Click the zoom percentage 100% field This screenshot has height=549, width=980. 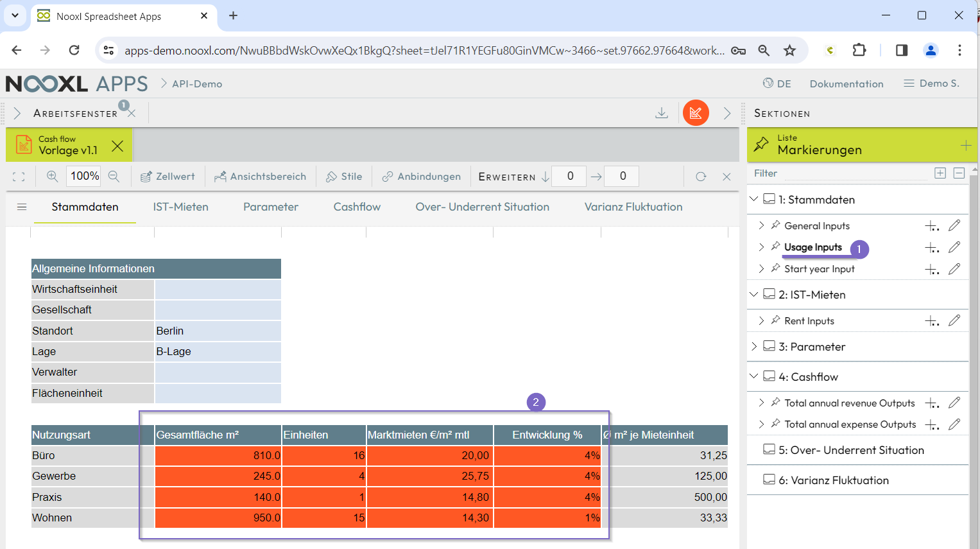85,176
